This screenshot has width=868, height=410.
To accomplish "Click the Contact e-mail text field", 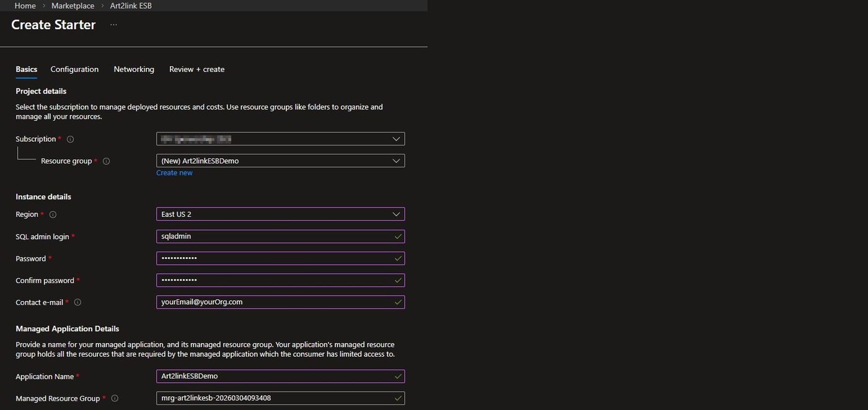I will coord(279,302).
